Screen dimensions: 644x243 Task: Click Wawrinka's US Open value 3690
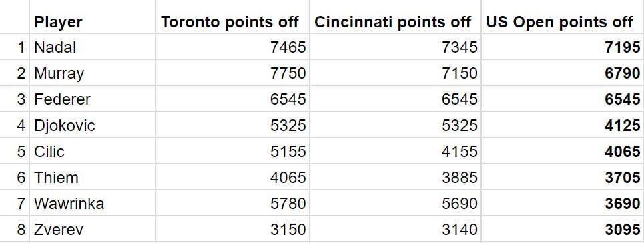click(563, 203)
